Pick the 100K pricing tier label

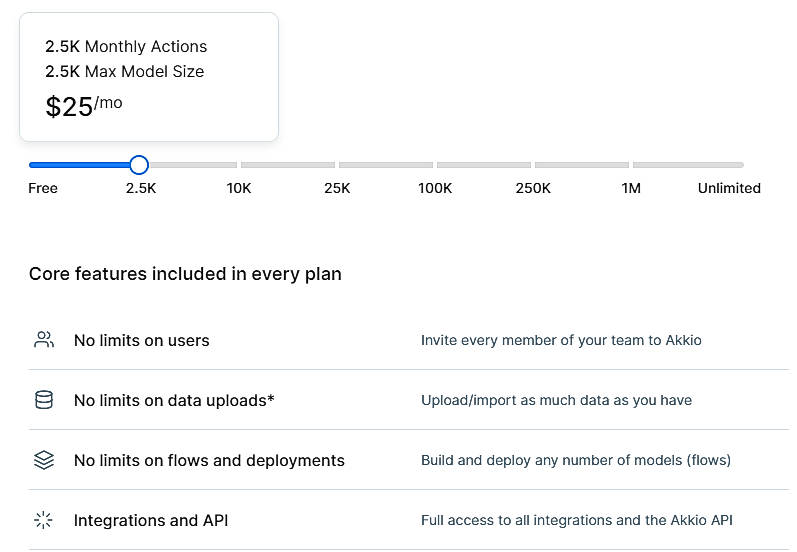click(x=435, y=188)
